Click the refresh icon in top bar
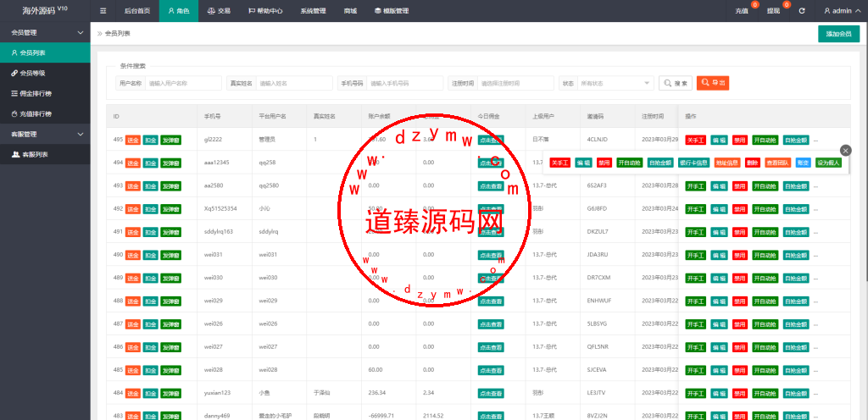This screenshot has height=420, width=868. (802, 10)
